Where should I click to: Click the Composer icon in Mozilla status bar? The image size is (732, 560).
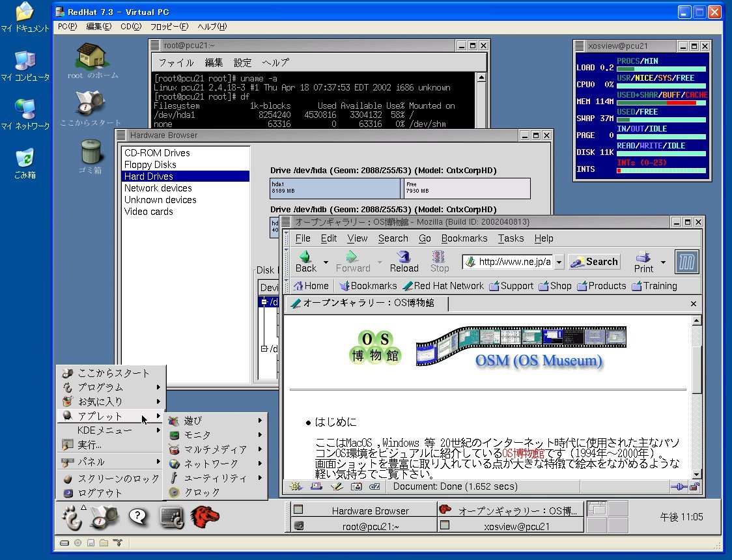(336, 486)
